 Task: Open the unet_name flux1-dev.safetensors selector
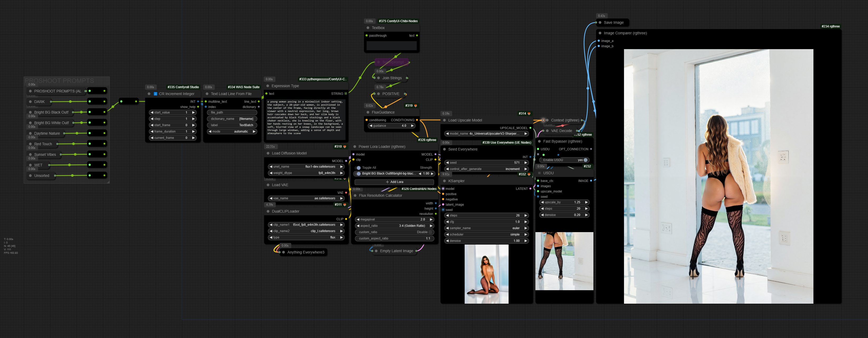point(306,167)
